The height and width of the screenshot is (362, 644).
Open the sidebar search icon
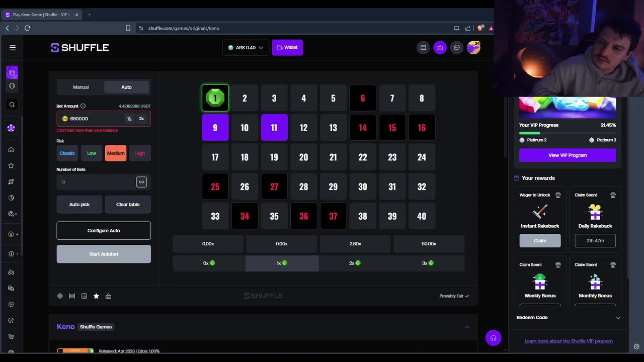coord(12,105)
